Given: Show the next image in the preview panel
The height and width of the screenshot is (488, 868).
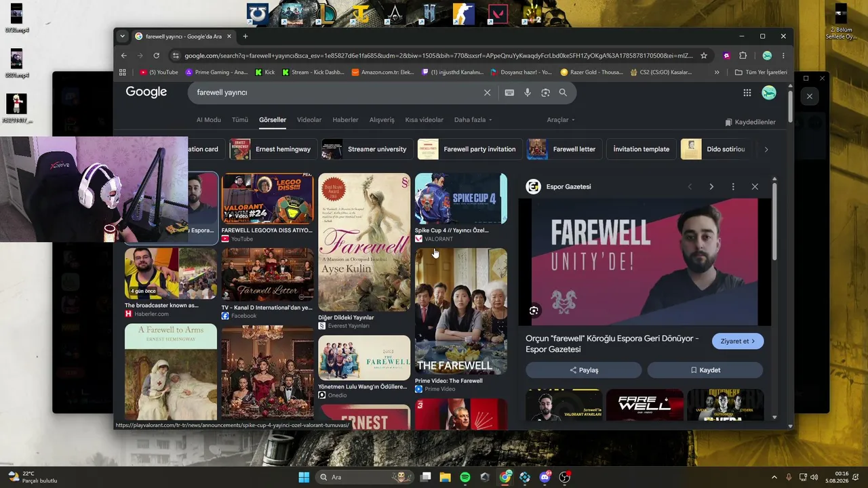Looking at the screenshot, I should click(711, 186).
